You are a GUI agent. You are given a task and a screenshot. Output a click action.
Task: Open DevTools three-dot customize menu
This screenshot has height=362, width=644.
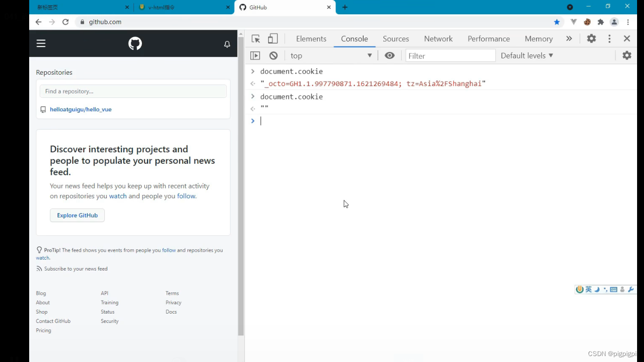point(609,39)
